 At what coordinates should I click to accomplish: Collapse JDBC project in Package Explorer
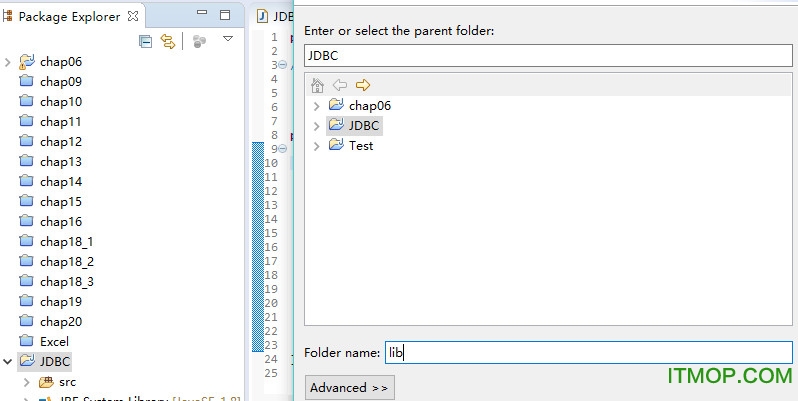7,362
